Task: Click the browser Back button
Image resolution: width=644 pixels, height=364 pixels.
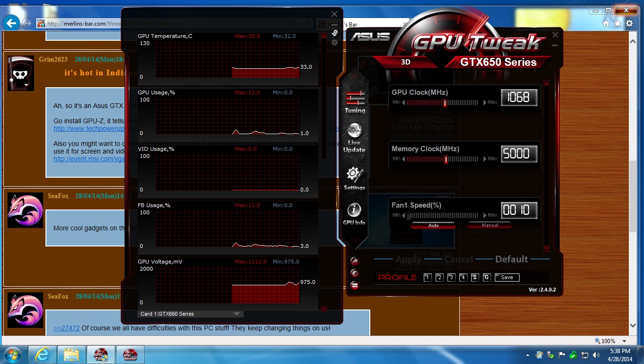Action: [x=11, y=22]
